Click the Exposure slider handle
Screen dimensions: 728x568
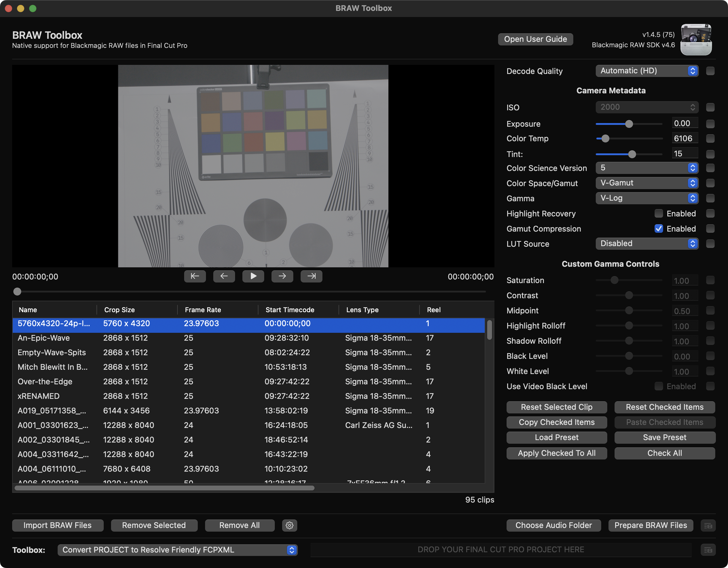pyautogui.click(x=629, y=124)
